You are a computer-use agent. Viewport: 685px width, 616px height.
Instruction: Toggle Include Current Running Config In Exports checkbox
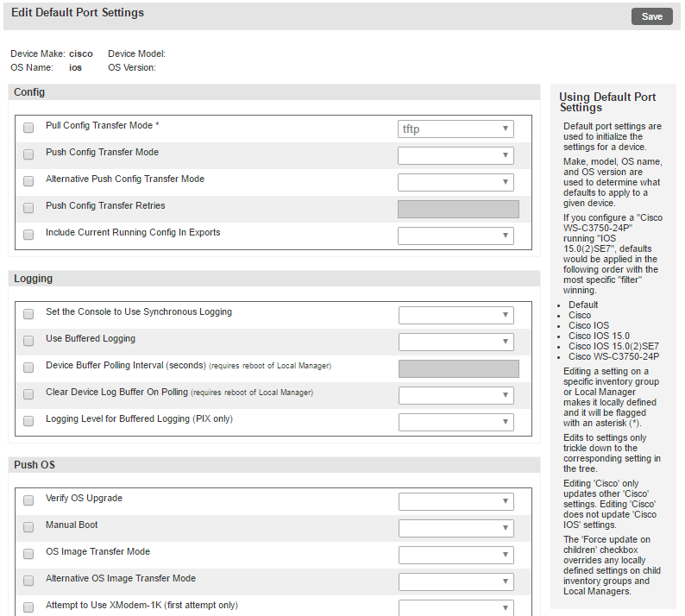coord(28,235)
